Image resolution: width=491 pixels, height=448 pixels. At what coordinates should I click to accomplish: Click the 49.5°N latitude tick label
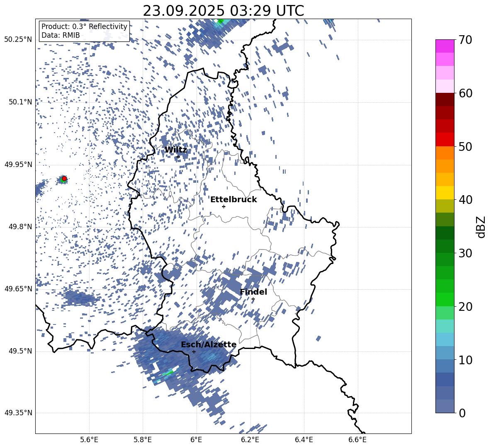[x=20, y=351]
